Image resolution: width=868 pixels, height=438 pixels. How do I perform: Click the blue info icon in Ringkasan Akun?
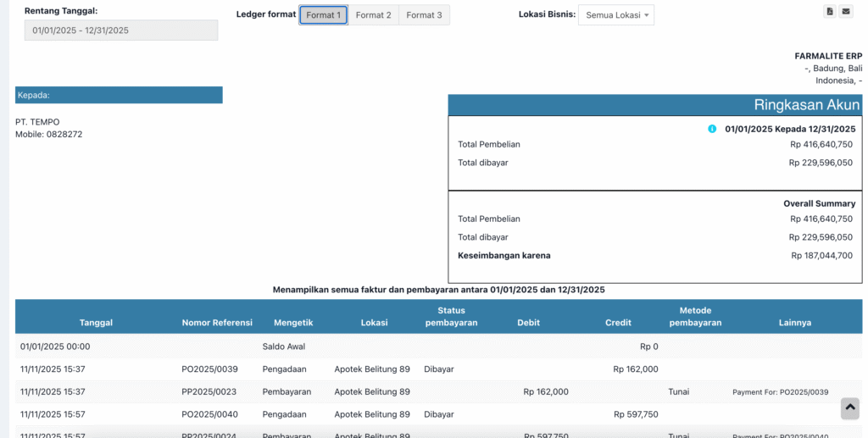coord(712,129)
